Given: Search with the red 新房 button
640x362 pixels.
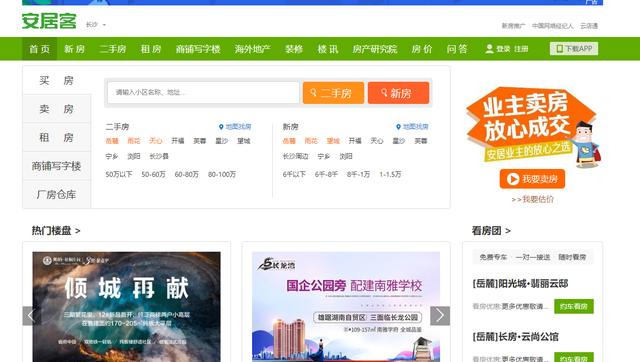Looking at the screenshot, I should (x=398, y=93).
